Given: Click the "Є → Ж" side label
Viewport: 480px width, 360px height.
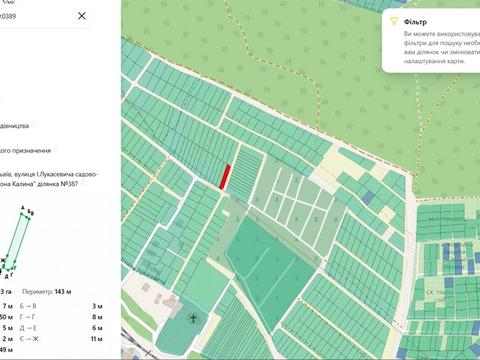Looking at the screenshot, I should (x=29, y=339).
